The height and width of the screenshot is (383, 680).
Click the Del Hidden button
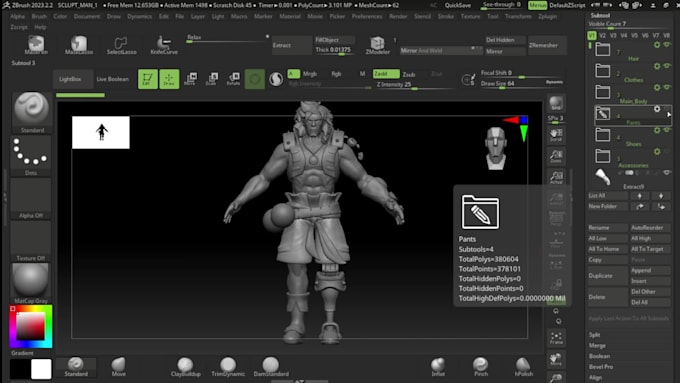point(505,40)
